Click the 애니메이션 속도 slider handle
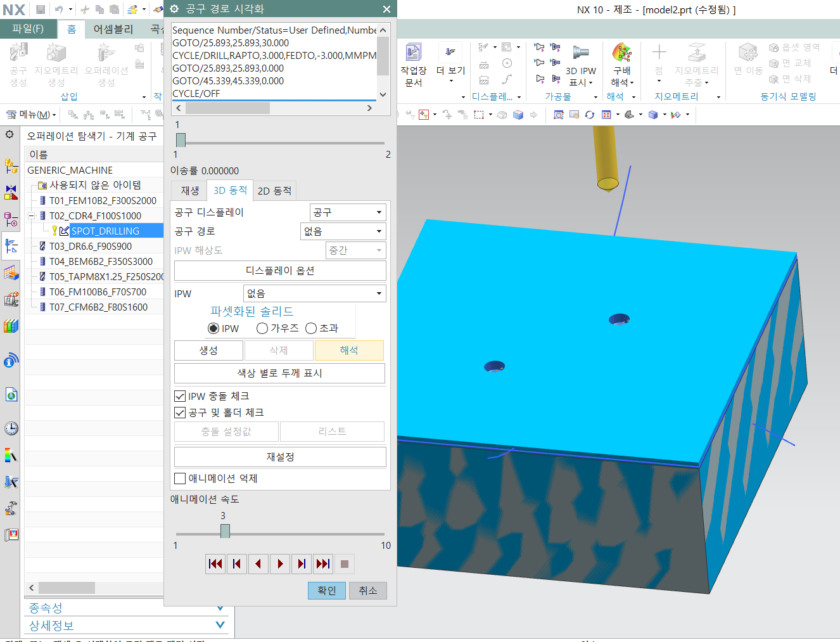Screen dimensions: 840x642 (x=225, y=531)
